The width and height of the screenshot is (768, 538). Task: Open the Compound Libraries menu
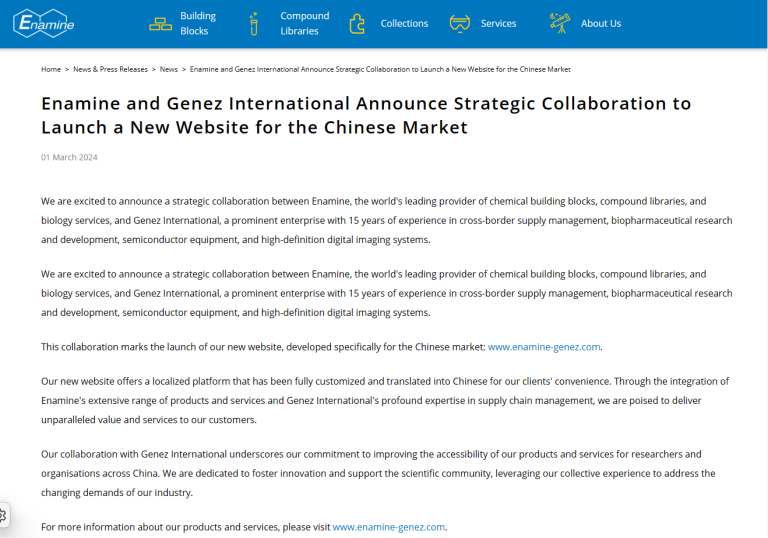tap(305, 24)
